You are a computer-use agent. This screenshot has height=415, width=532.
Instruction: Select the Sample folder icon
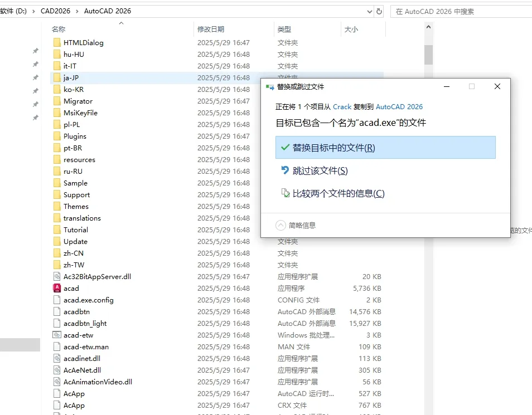(x=57, y=183)
